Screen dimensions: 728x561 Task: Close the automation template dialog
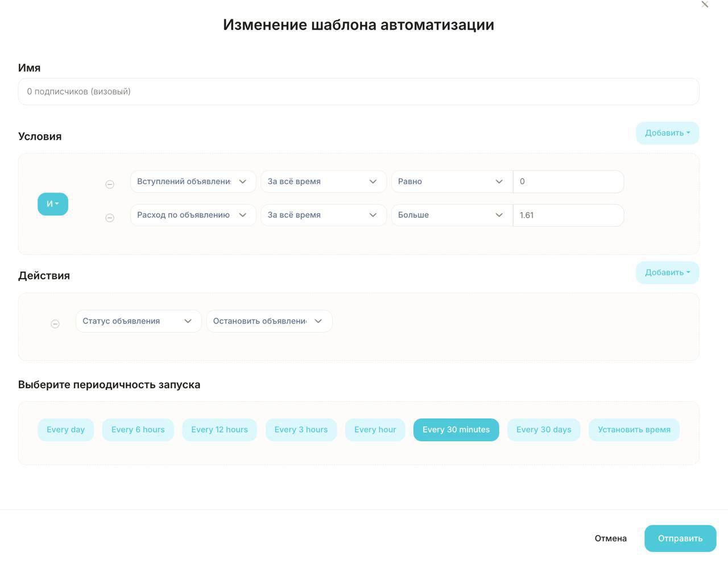[x=705, y=5]
